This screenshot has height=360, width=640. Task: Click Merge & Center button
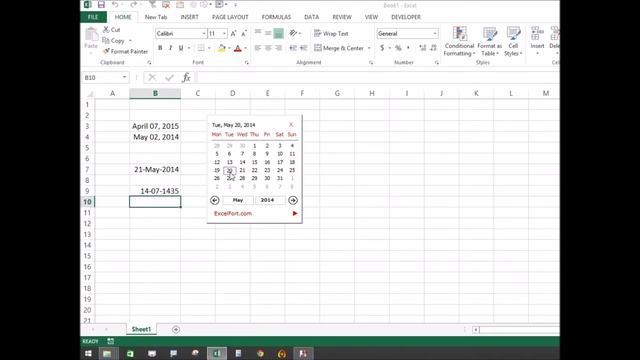coord(339,48)
